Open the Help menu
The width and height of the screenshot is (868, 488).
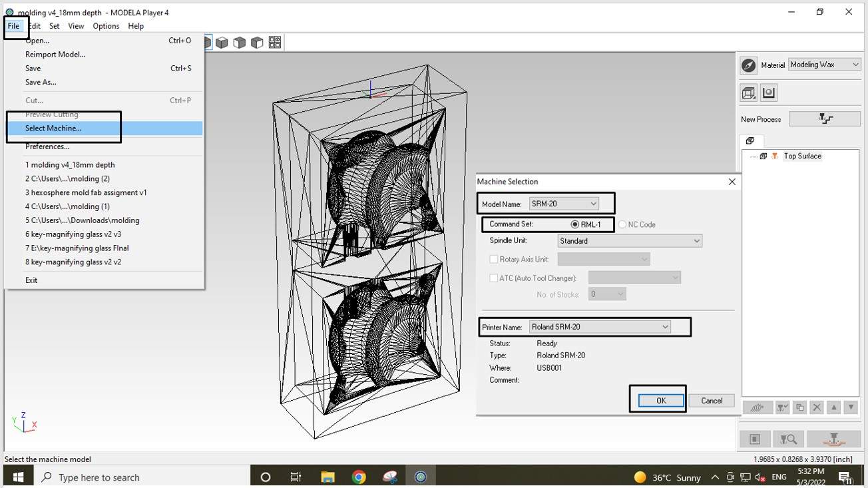[x=136, y=26]
